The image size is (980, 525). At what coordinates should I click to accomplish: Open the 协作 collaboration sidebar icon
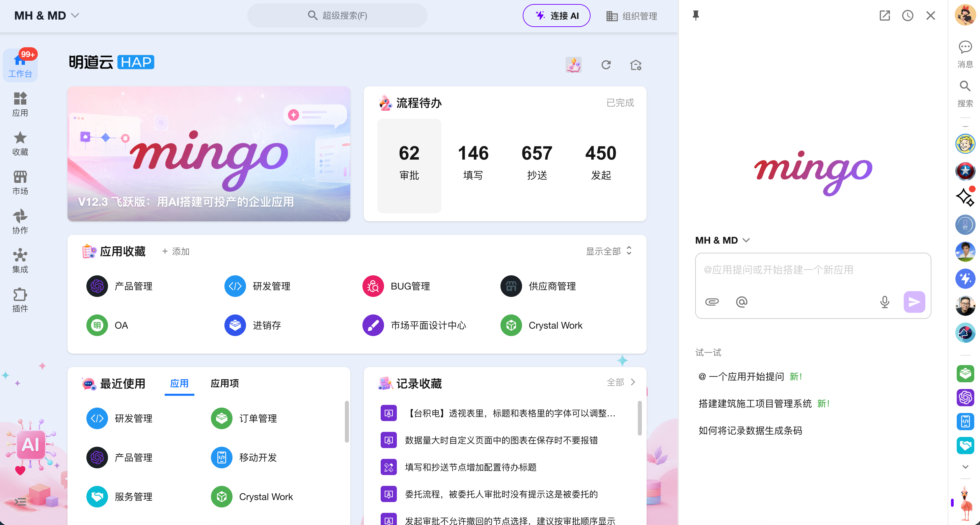click(x=20, y=222)
